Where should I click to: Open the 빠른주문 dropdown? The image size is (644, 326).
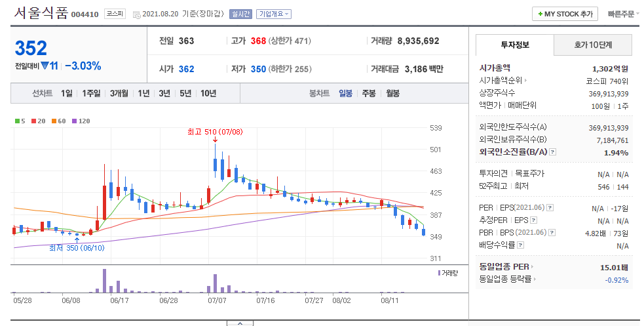pos(624,14)
